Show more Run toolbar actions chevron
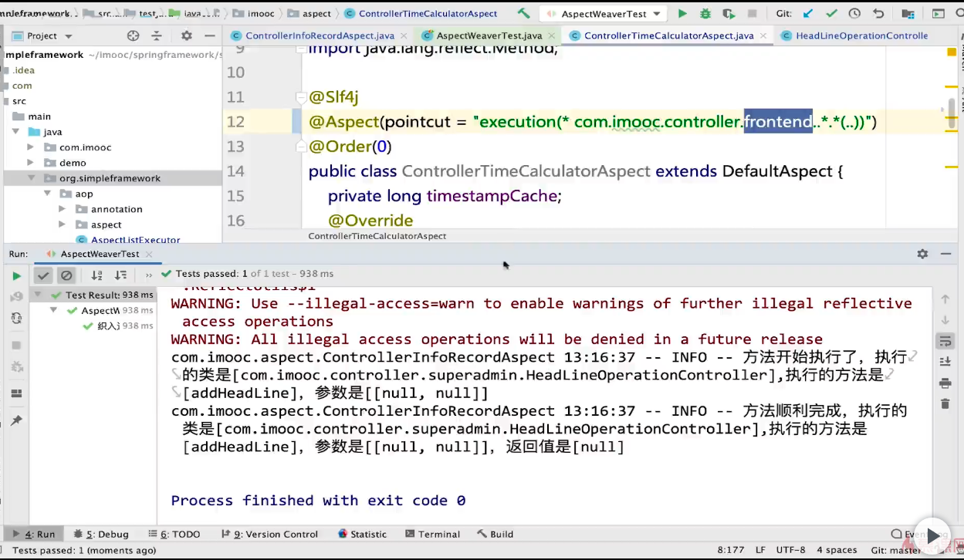Viewport: 964px width, 560px height. tap(148, 275)
